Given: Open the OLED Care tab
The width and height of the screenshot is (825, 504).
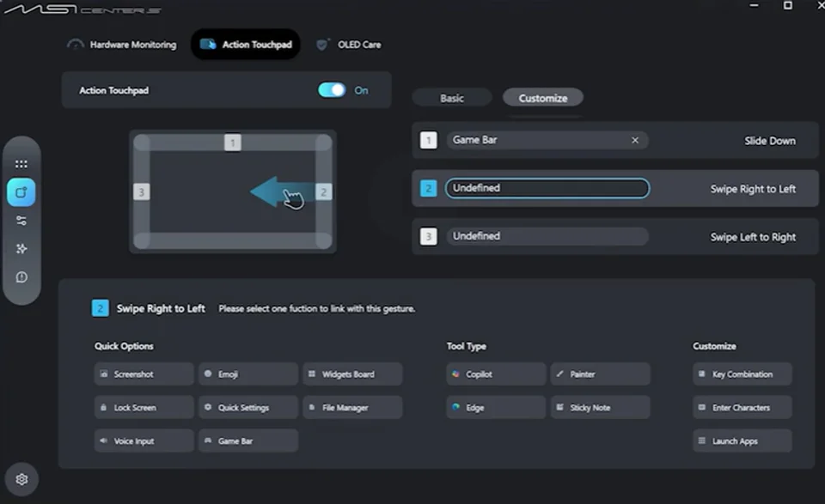Looking at the screenshot, I should [349, 45].
